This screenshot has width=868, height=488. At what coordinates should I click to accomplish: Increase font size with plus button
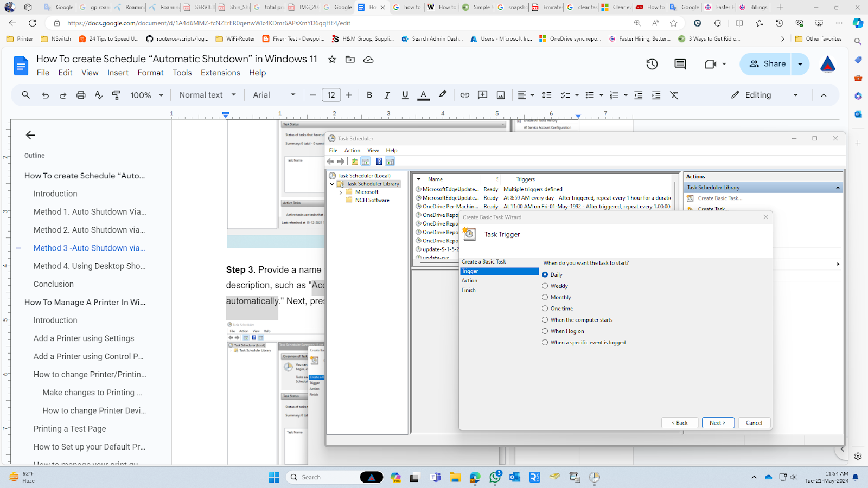[349, 95]
